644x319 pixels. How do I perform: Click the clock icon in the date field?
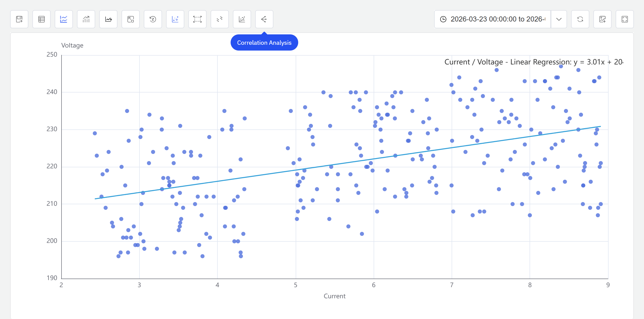(443, 19)
